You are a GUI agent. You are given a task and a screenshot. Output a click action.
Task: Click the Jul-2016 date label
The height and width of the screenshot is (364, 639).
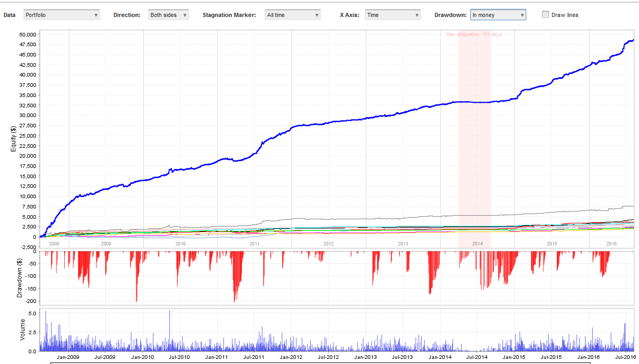(626, 357)
